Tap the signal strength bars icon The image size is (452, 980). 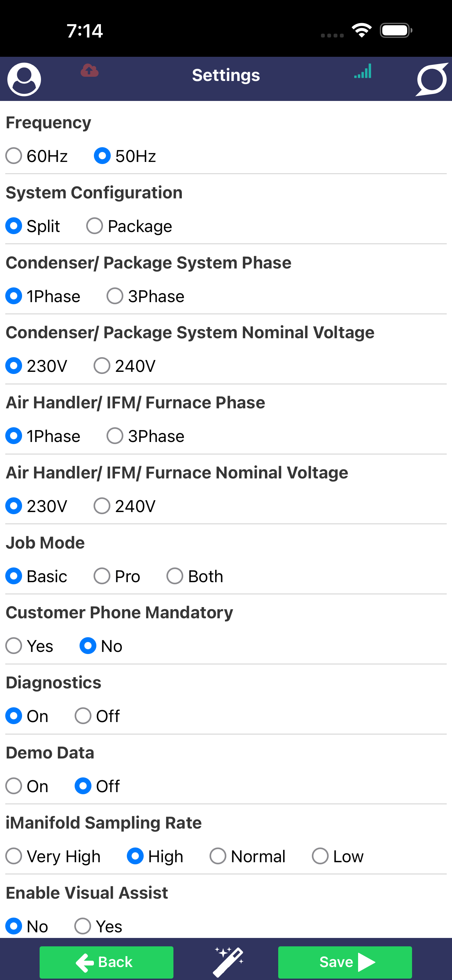(x=363, y=71)
